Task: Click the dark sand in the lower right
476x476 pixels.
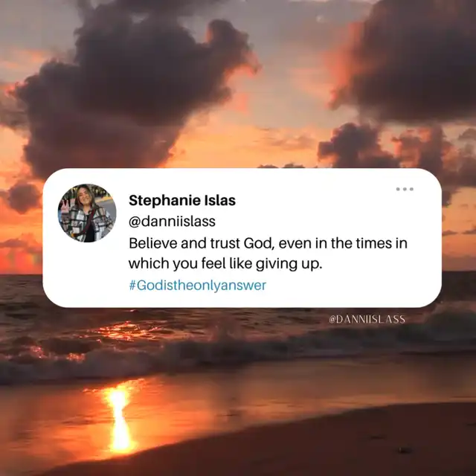Action: click(x=364, y=443)
